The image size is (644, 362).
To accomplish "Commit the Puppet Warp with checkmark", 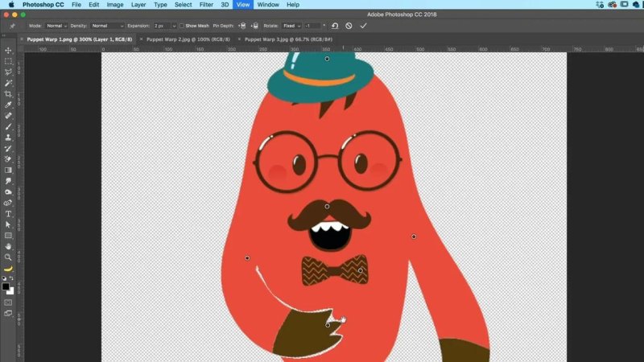I will [x=363, y=26].
